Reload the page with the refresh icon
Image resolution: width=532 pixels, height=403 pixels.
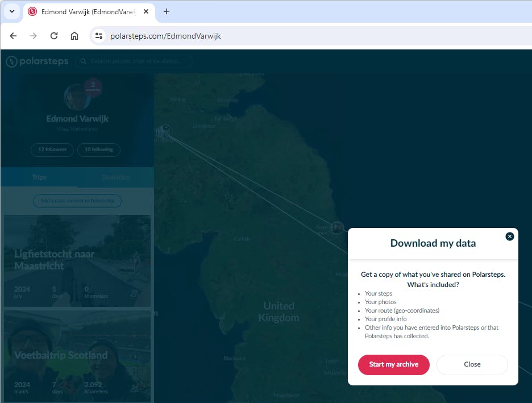(54, 36)
